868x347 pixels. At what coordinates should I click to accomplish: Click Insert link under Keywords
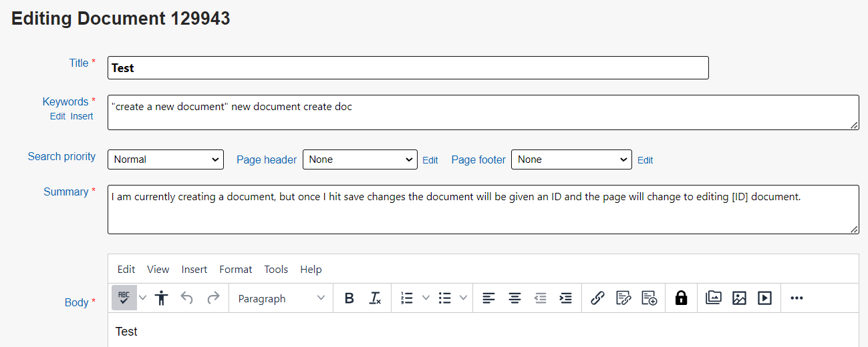click(82, 116)
